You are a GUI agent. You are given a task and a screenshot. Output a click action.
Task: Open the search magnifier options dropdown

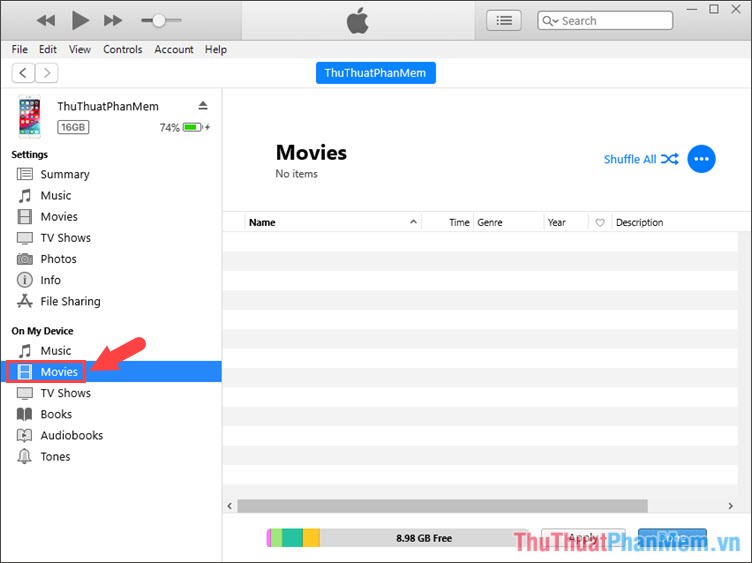click(x=550, y=21)
